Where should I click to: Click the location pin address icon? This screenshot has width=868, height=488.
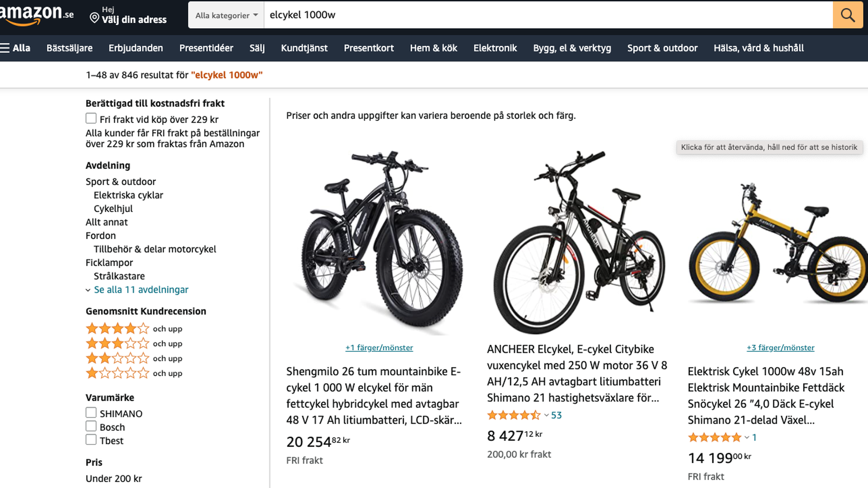pyautogui.click(x=94, y=18)
